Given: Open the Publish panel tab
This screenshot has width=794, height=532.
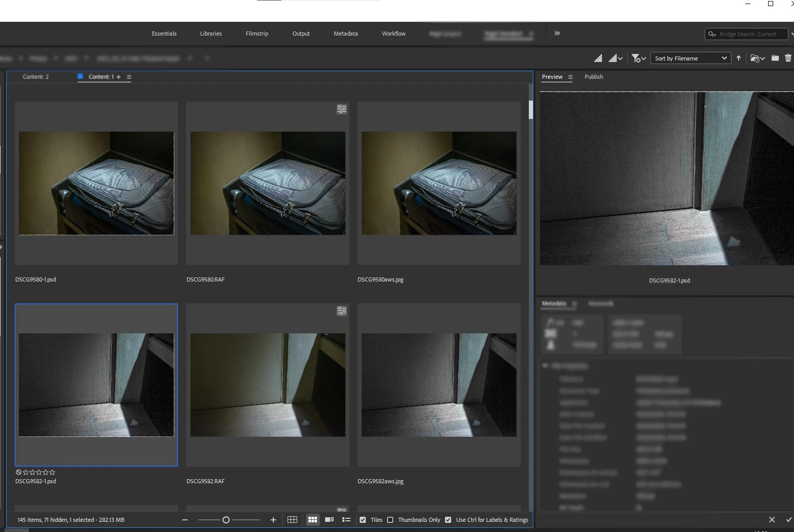Looking at the screenshot, I should coord(593,77).
